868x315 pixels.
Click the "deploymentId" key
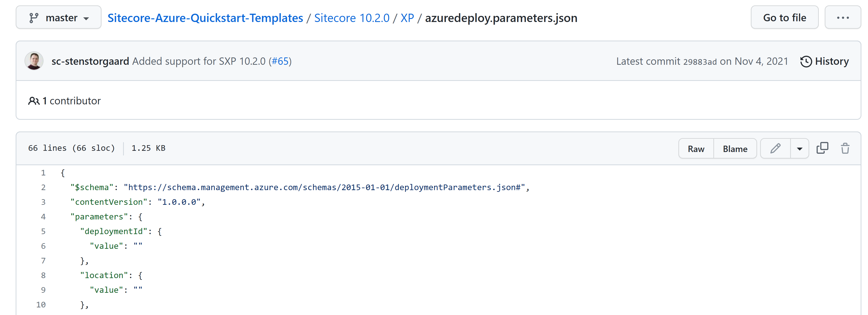(114, 231)
